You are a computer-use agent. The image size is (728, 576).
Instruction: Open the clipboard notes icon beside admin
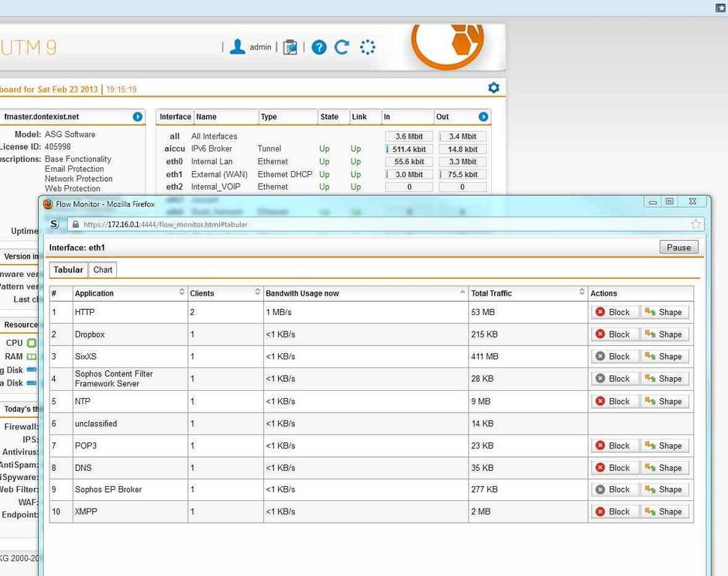(x=290, y=47)
